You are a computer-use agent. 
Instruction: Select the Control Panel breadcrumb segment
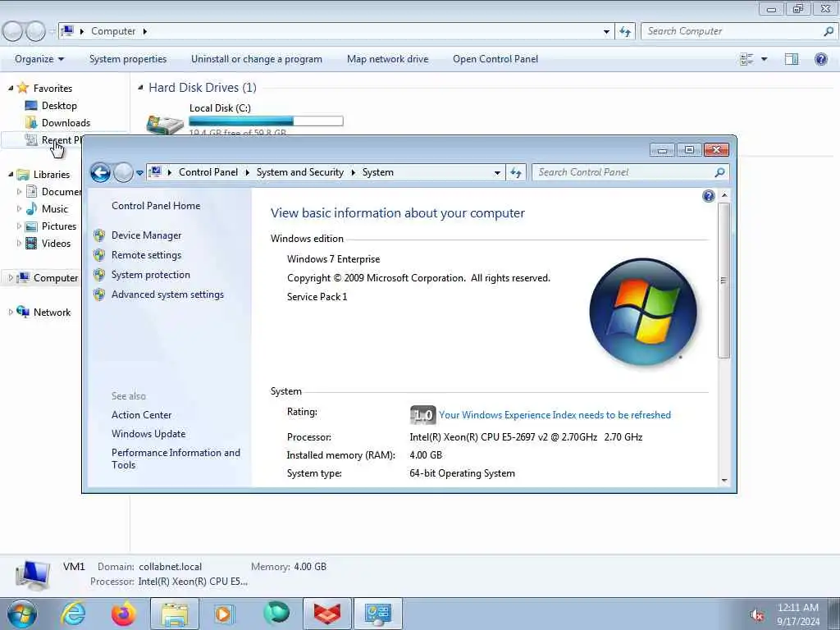(x=208, y=172)
